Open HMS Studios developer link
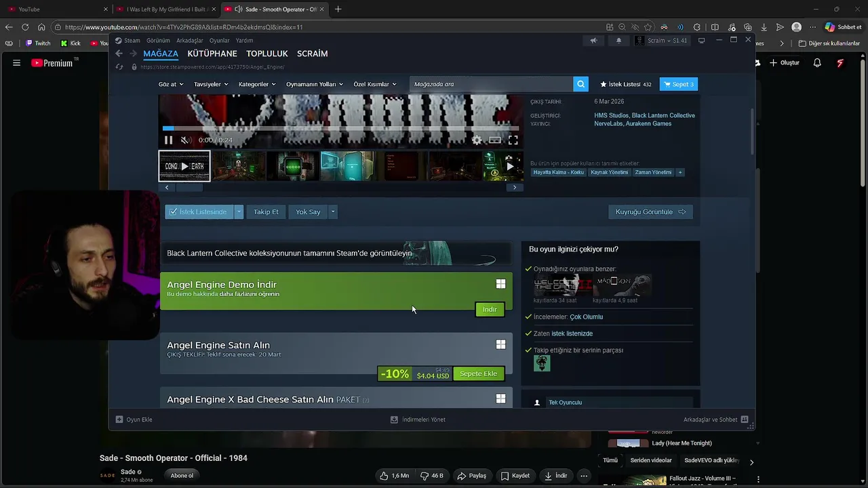The width and height of the screenshot is (868, 488). click(611, 115)
